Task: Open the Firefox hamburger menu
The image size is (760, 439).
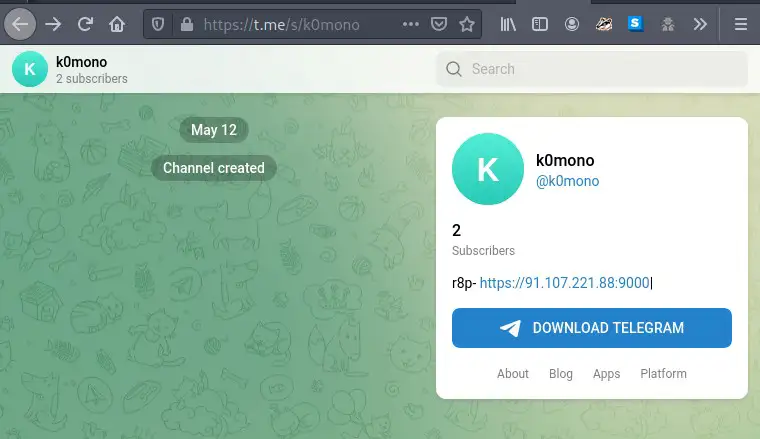Action: (x=740, y=23)
